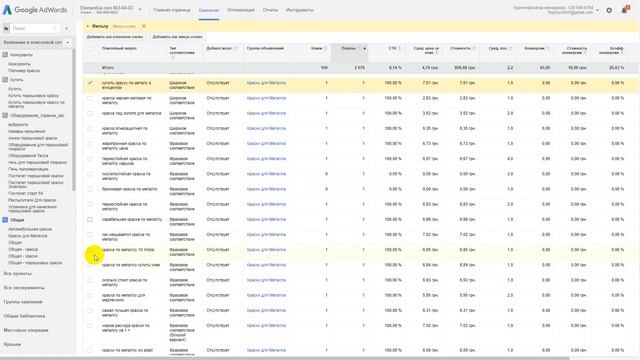
Task: Open 'Краски для Металла' link in first row
Action: pyautogui.click(x=266, y=83)
